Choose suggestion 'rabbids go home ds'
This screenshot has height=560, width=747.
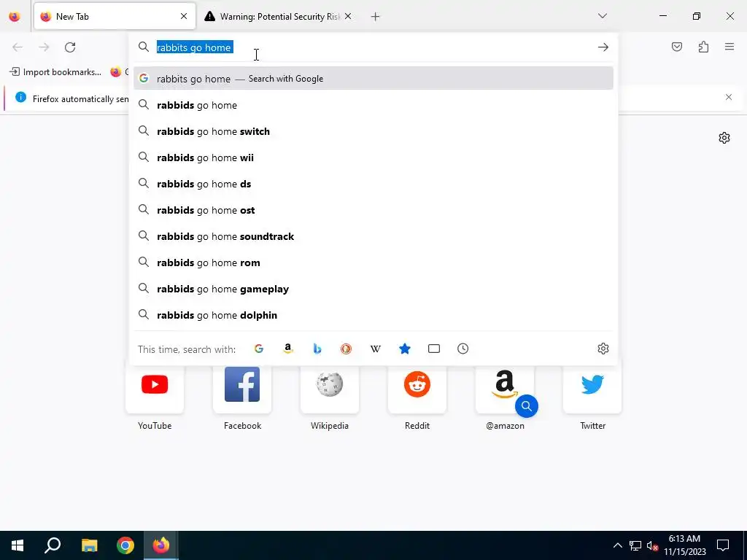[373, 183]
